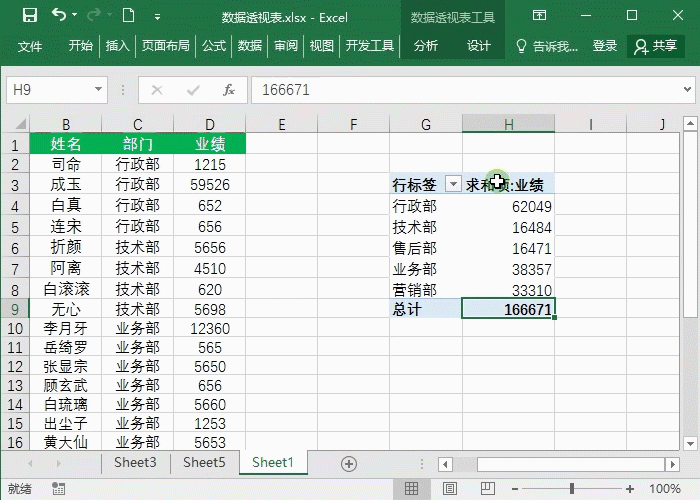700x500 pixels.
Task: Select pivot value 38357
Action: click(508, 269)
